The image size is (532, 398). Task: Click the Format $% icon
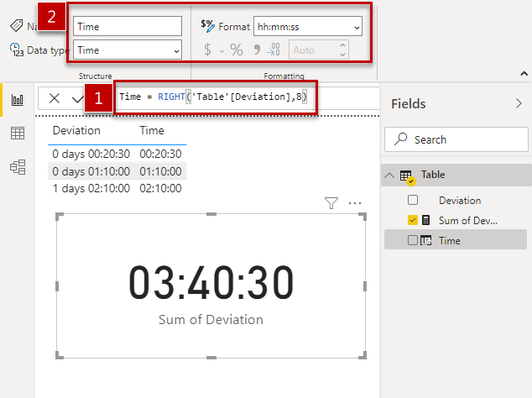click(x=207, y=26)
